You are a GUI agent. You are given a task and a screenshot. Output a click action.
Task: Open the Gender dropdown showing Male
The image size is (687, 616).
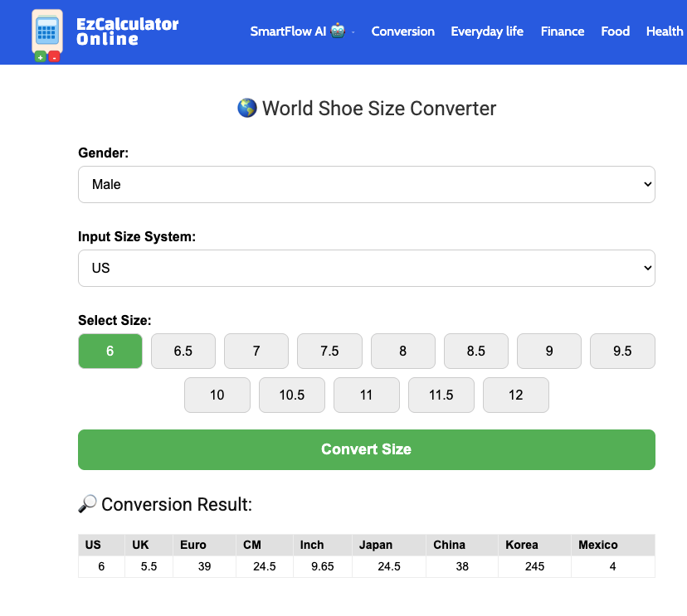click(366, 184)
